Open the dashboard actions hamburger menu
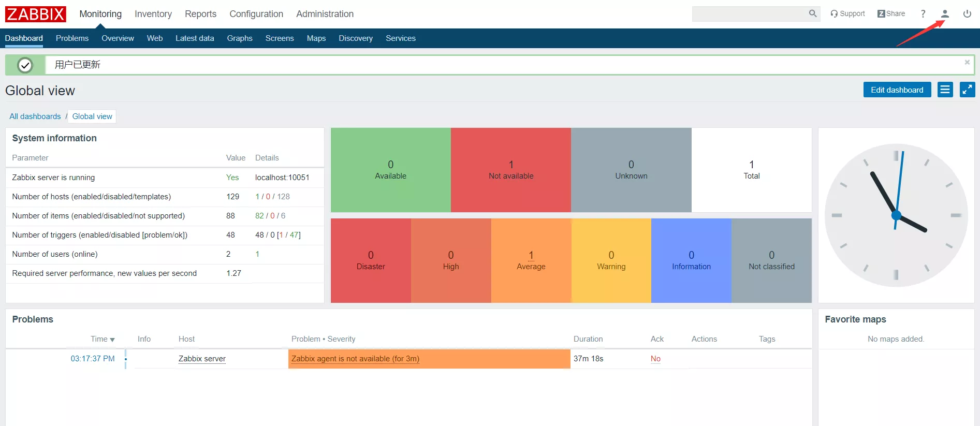Viewport: 980px width, 426px height. tap(945, 90)
